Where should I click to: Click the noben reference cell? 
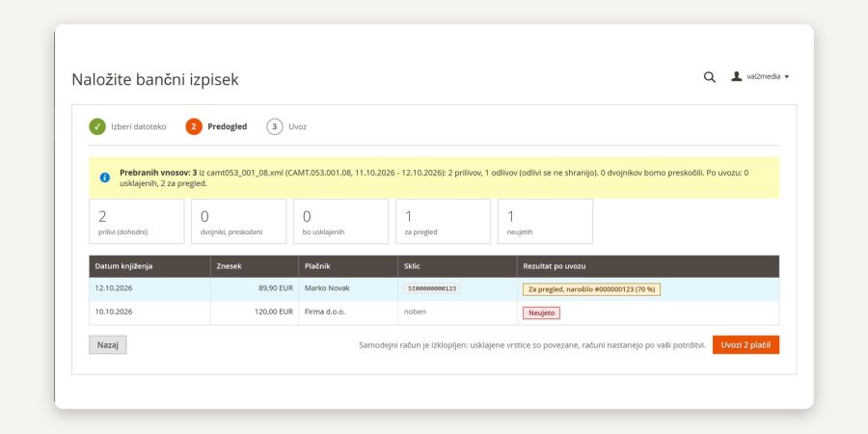click(x=457, y=312)
